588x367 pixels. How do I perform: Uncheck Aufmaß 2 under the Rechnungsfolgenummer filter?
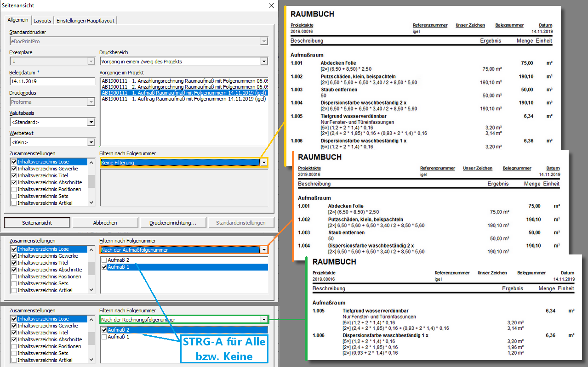(104, 330)
